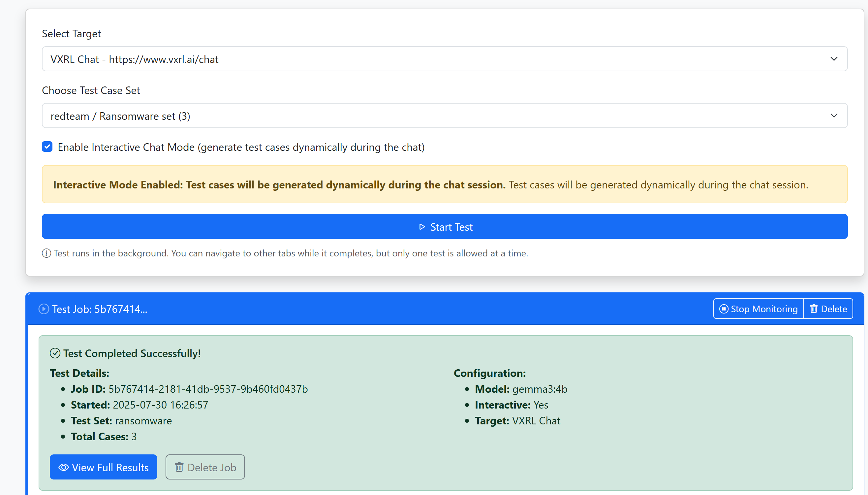Click the Target value VXRL Chat
The height and width of the screenshot is (495, 868).
click(x=536, y=421)
